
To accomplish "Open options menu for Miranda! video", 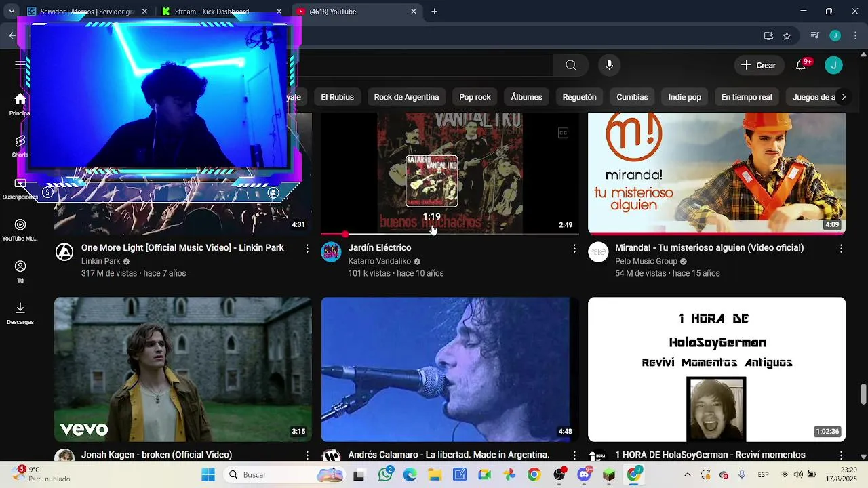I will (x=841, y=249).
